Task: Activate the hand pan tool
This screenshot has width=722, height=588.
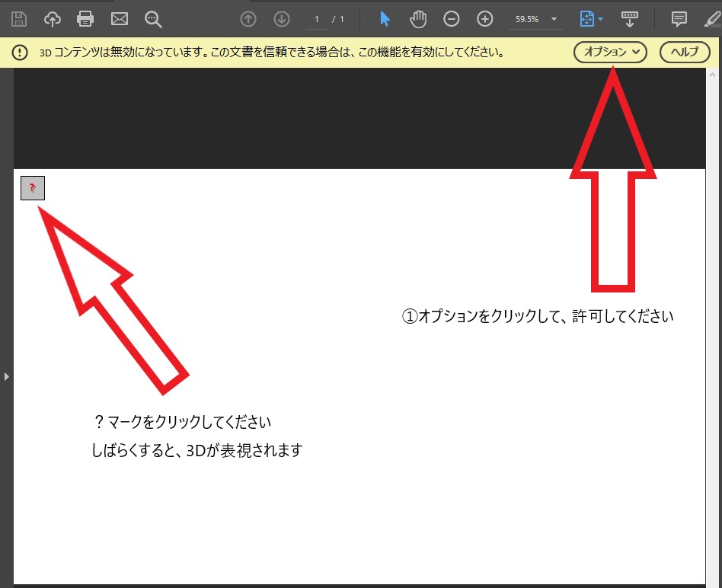Action: coord(418,19)
